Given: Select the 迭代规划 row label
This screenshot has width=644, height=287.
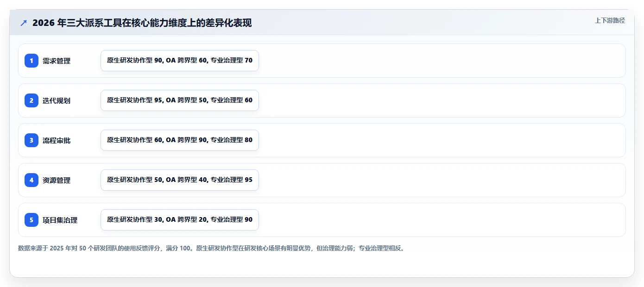Looking at the screenshot, I should coord(57,100).
